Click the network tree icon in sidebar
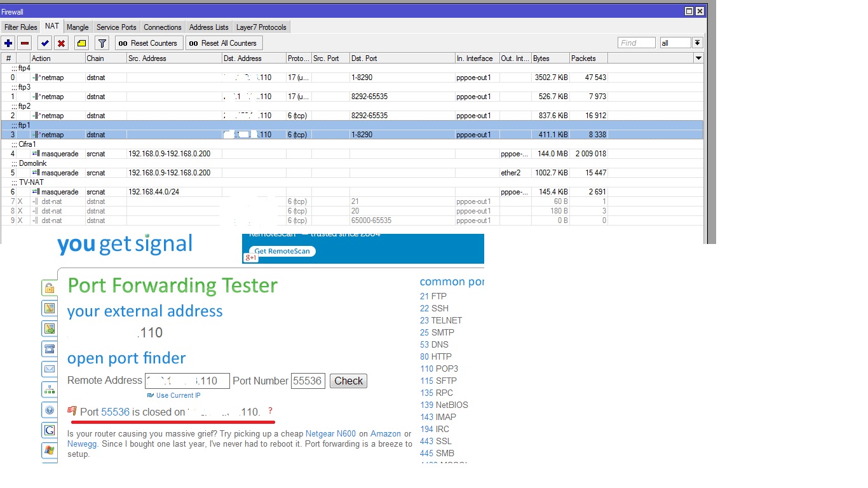 click(x=49, y=389)
